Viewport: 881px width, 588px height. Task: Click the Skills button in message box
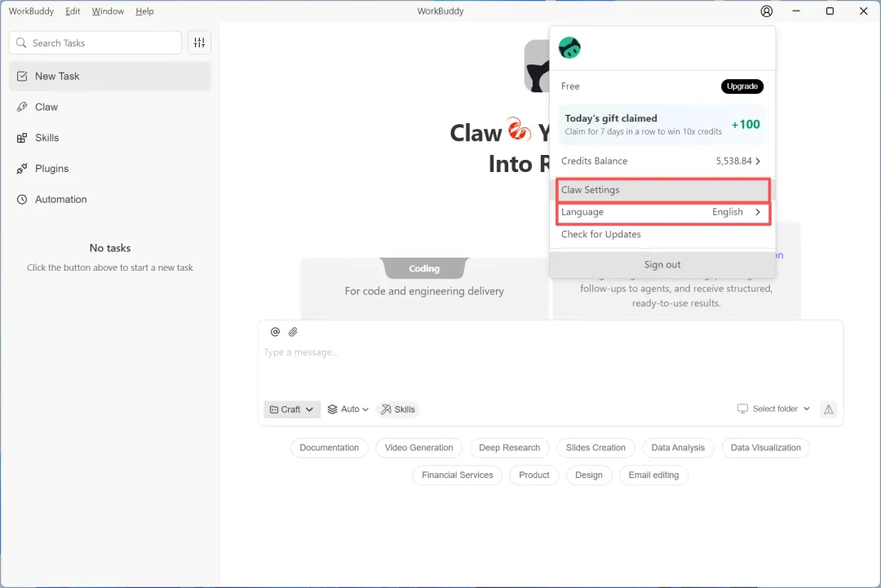click(398, 409)
